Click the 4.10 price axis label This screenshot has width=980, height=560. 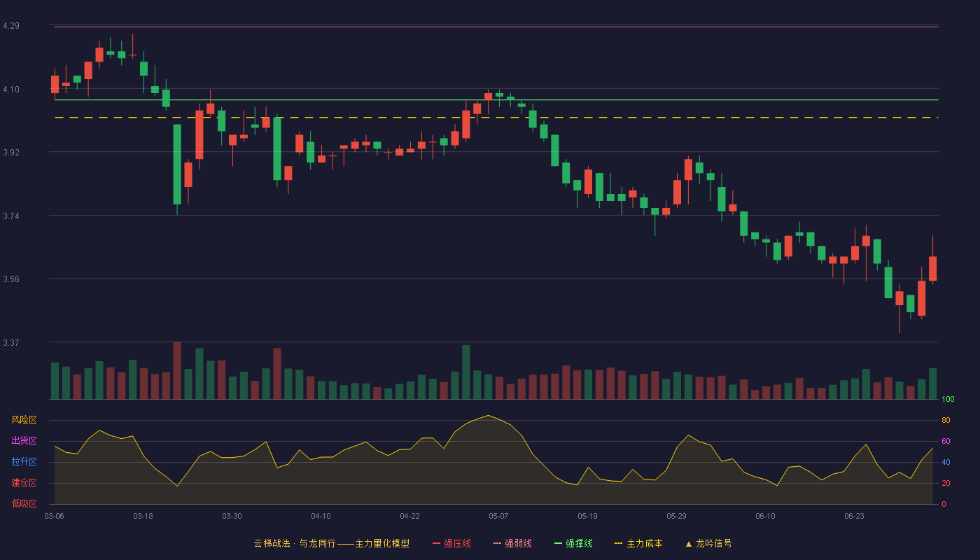(x=11, y=90)
